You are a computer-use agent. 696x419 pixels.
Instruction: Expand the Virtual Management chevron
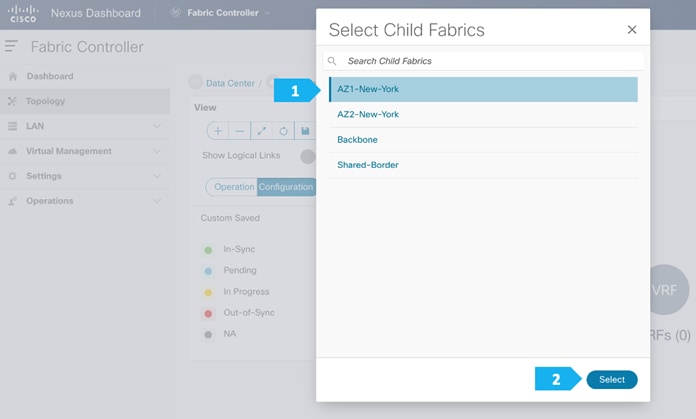point(157,151)
